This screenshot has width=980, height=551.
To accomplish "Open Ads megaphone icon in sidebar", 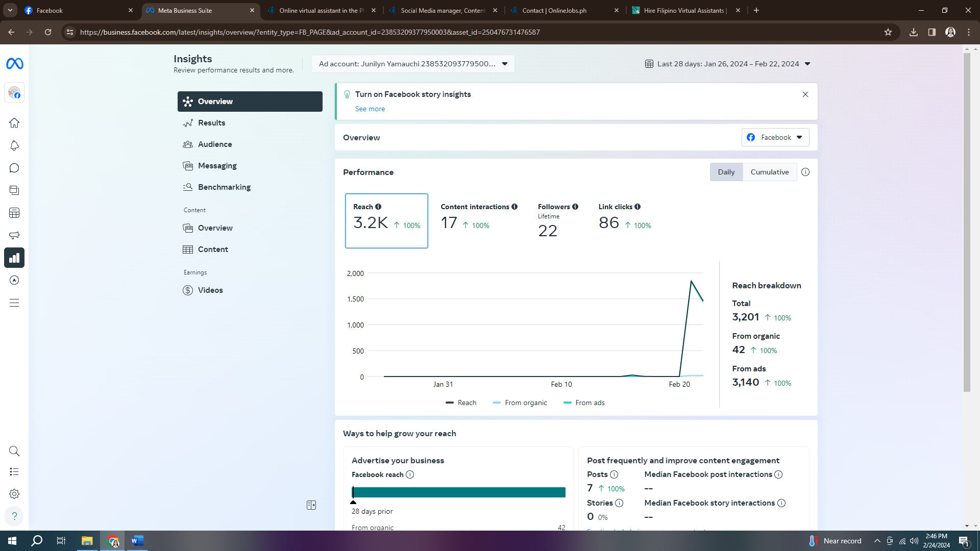I will [14, 235].
